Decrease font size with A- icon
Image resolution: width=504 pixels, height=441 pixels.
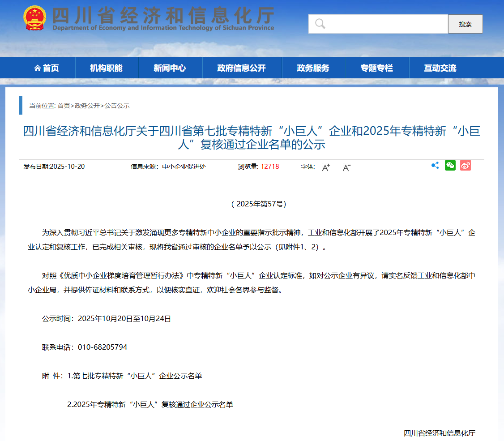click(346, 167)
